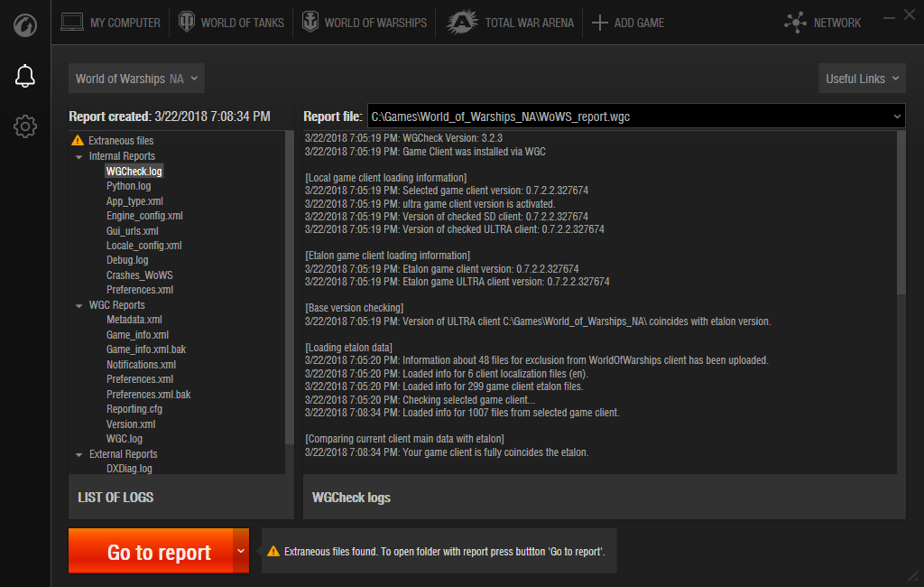Open the settings gear icon
The image size is (924, 587).
point(24,126)
